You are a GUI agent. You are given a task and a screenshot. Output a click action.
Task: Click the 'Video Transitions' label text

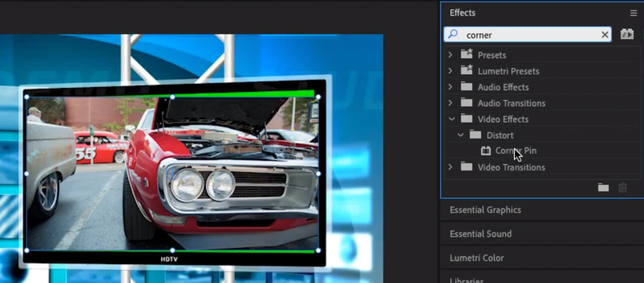pos(511,167)
